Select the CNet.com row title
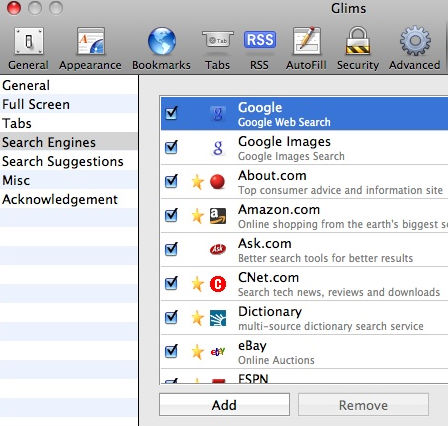Viewport: 448px width, 426px height. pyautogui.click(x=268, y=278)
